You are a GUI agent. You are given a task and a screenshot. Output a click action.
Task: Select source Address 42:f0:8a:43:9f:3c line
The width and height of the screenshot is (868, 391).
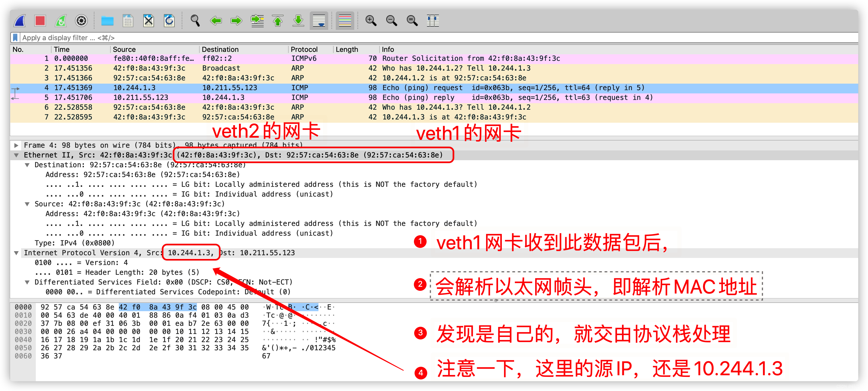pos(142,214)
